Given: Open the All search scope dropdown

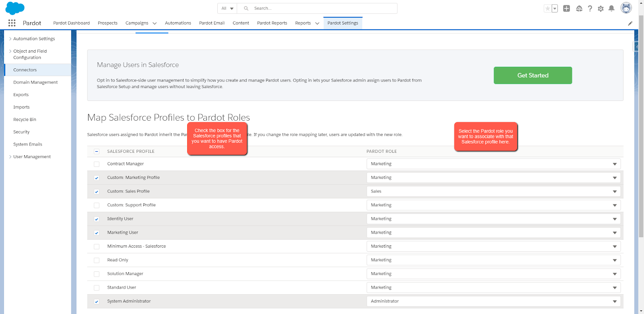Looking at the screenshot, I should pyautogui.click(x=227, y=8).
